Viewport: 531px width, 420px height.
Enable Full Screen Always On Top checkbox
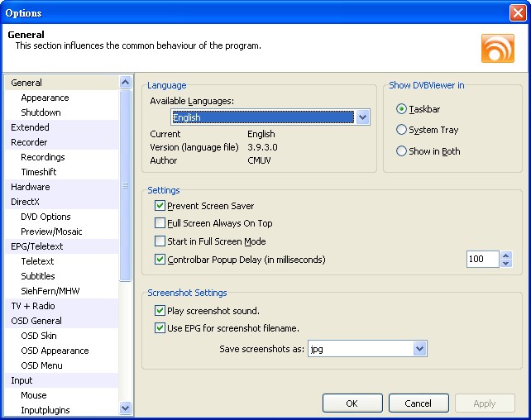coord(160,223)
